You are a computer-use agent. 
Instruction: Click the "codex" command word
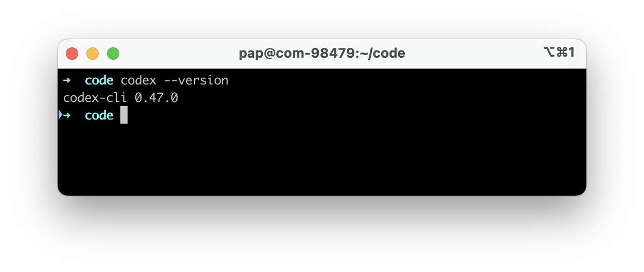[x=138, y=80]
